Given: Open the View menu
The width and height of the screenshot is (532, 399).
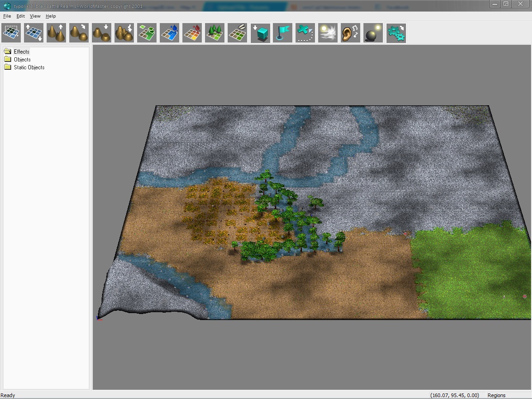Looking at the screenshot, I should 35,16.
